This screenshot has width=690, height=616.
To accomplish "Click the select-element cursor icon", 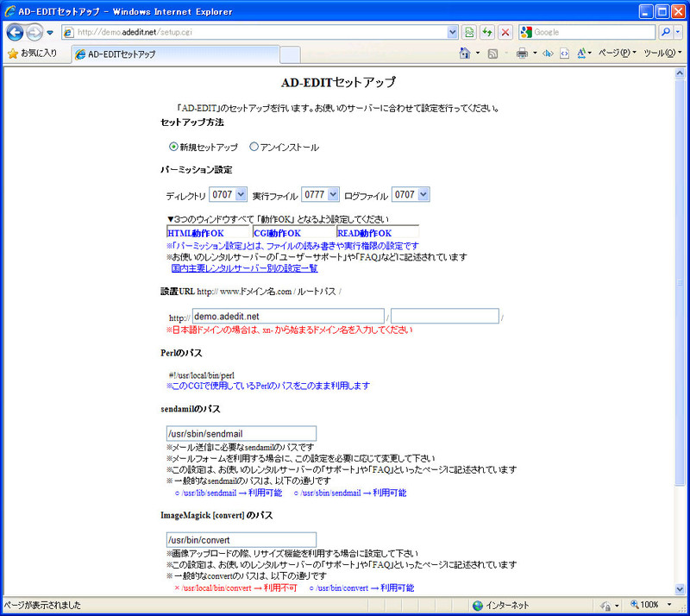I will point(548,53).
